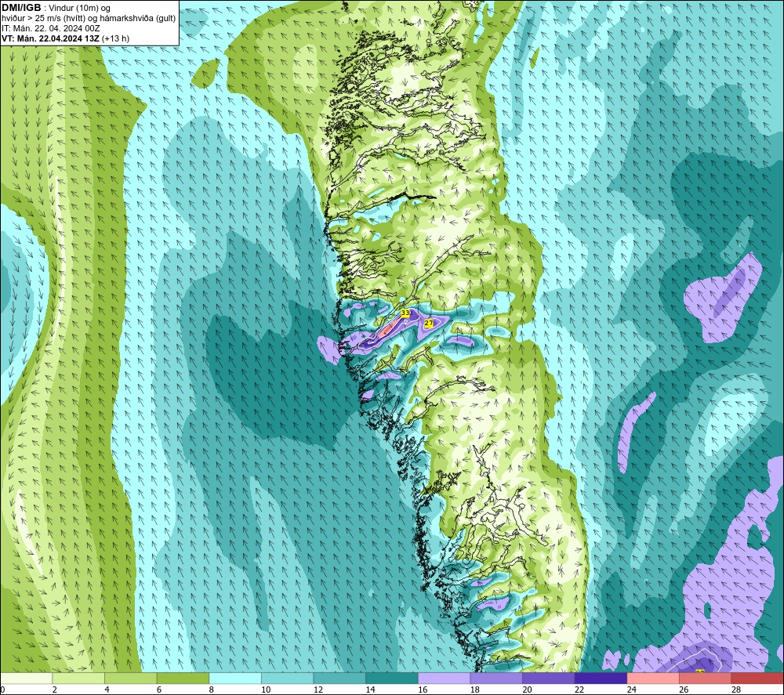This screenshot has height=695, width=784.
Task: Pick the 12–14 m/s teal legend swatch
Action: 339,678
